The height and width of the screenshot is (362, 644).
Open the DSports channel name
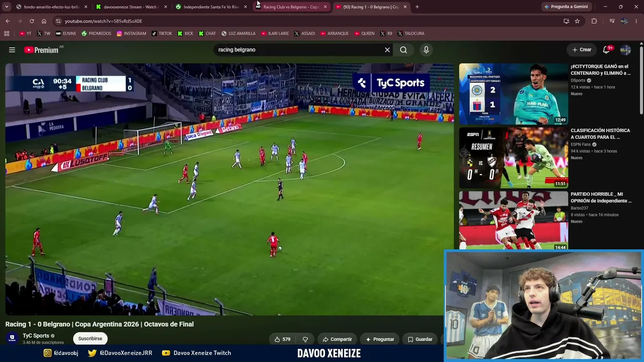coord(578,80)
